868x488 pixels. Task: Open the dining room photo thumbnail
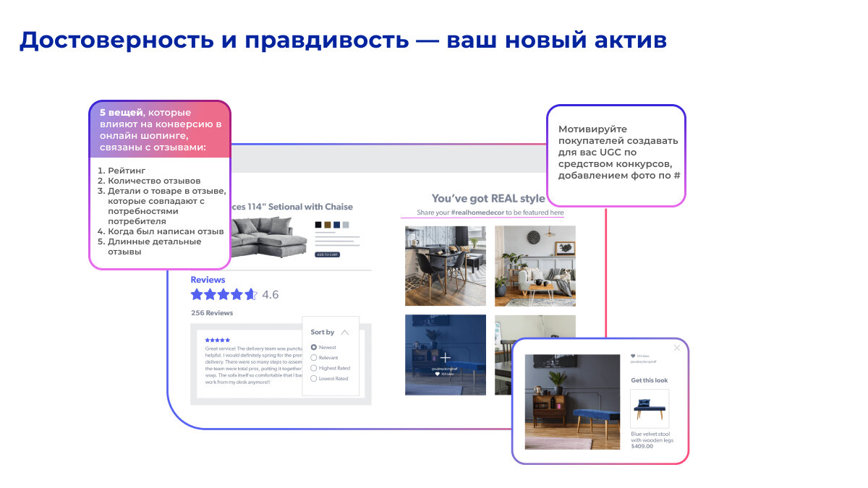click(x=445, y=265)
